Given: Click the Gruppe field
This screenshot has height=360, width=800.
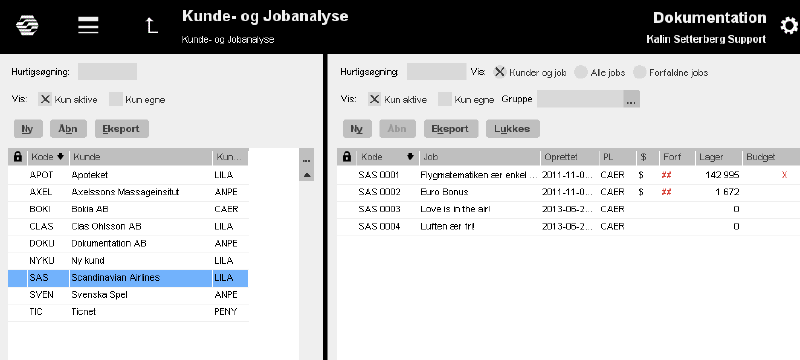Looking at the screenshot, I should (x=580, y=99).
